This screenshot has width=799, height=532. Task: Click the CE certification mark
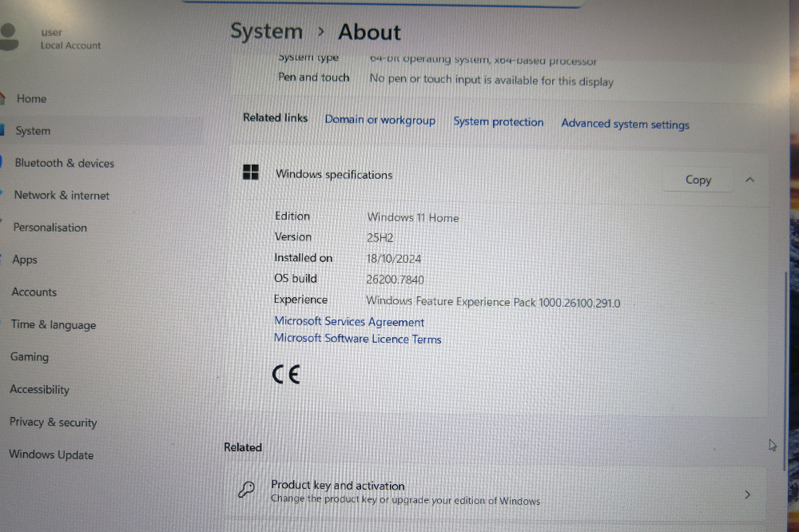(286, 375)
